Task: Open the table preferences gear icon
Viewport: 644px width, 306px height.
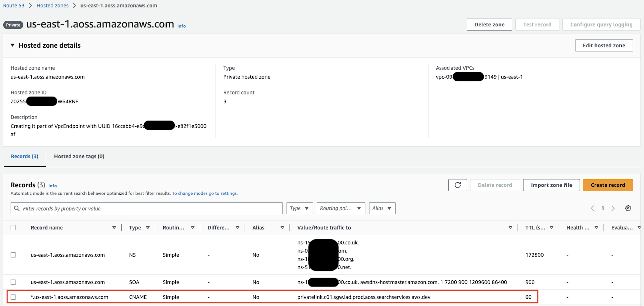Action: point(628,208)
